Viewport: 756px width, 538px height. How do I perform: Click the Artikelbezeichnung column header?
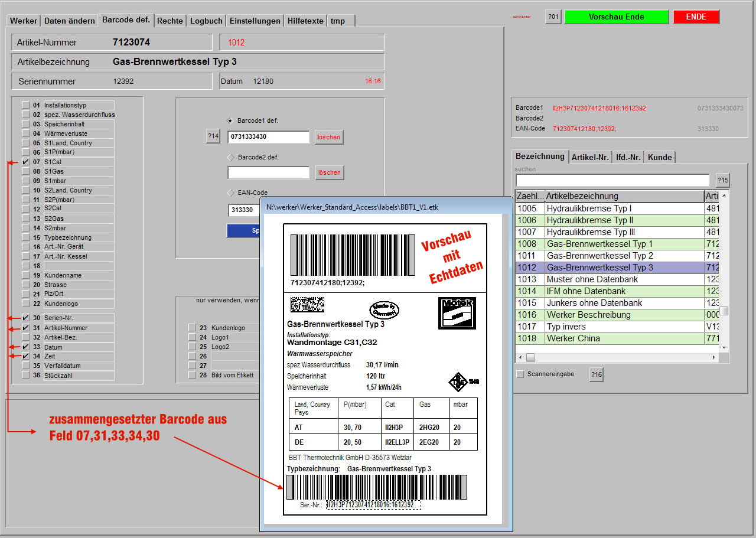624,196
